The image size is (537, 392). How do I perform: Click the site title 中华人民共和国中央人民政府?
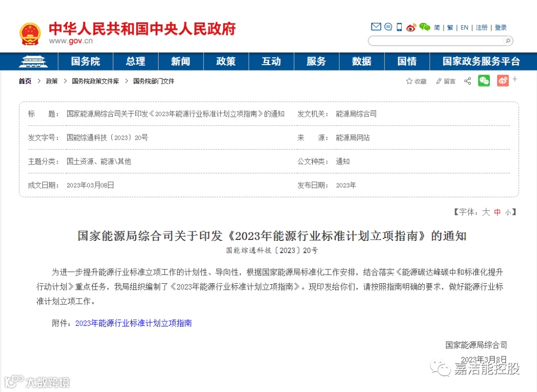coord(142,29)
